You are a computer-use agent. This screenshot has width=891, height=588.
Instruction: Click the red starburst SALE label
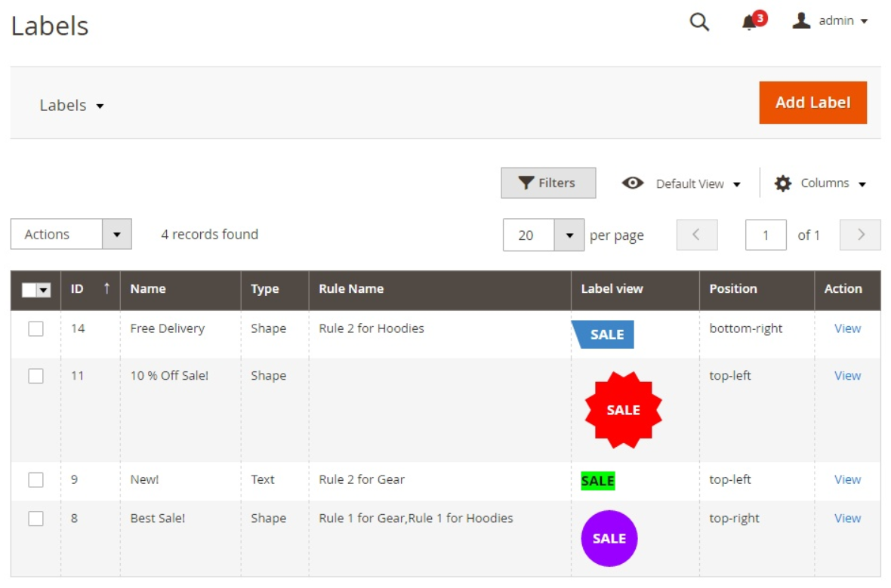point(623,410)
